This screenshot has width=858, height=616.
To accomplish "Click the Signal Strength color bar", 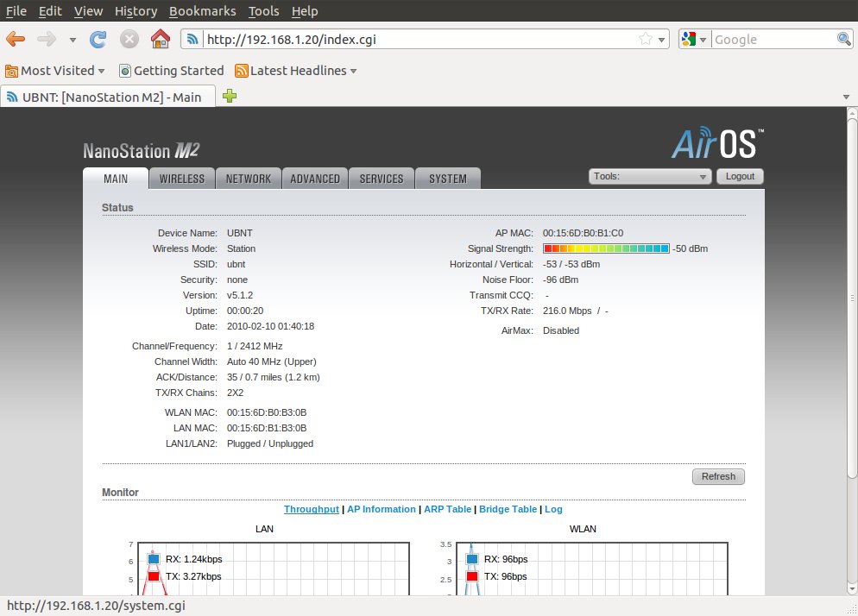I will tap(606, 248).
